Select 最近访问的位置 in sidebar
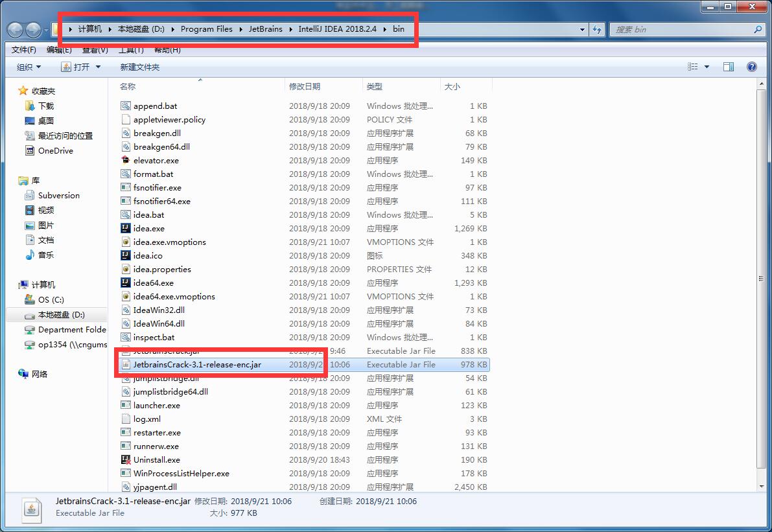The height and width of the screenshot is (532, 772). (x=65, y=136)
